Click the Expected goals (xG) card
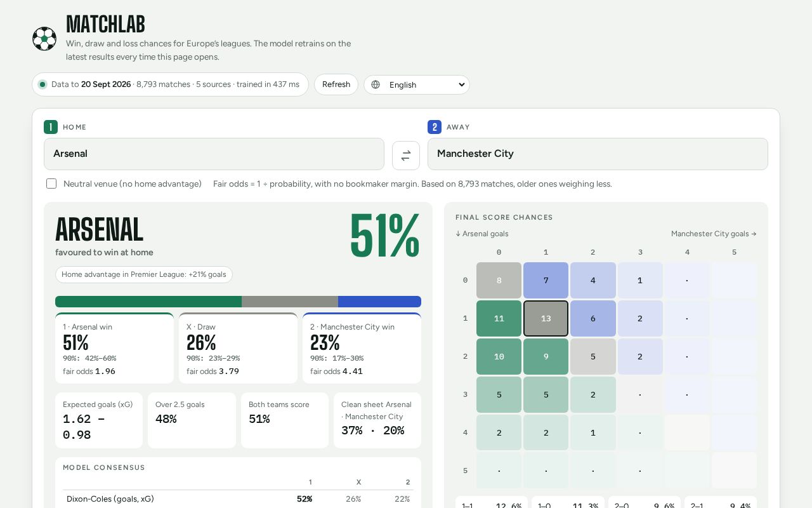 pos(99,420)
